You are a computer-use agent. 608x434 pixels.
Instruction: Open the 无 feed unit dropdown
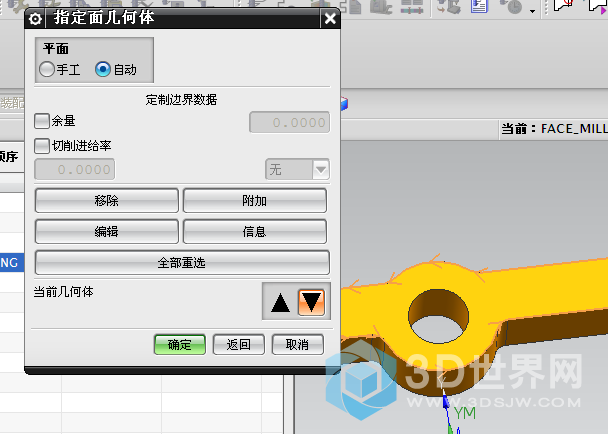point(297,169)
